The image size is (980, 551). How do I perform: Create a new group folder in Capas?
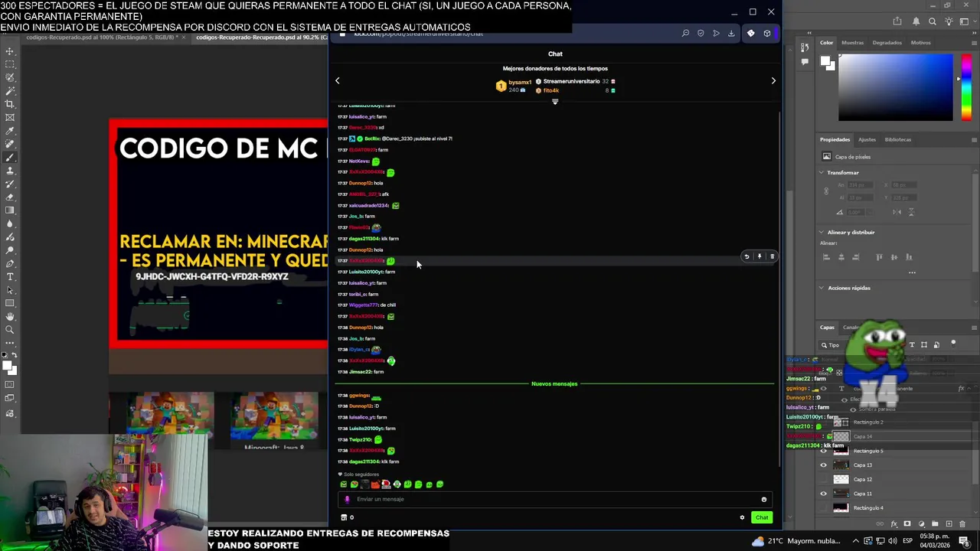pyautogui.click(x=935, y=524)
